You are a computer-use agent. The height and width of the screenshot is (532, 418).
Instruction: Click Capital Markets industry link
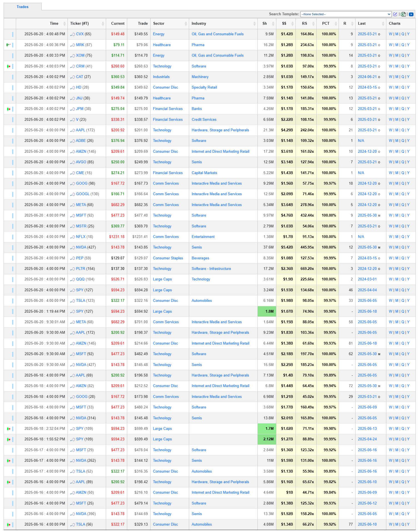pyautogui.click(x=204, y=173)
